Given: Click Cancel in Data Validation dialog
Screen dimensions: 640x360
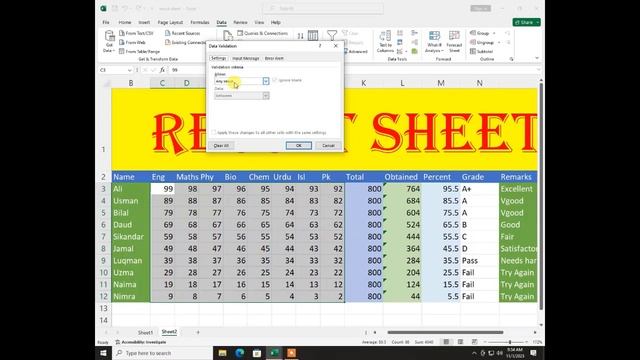Looking at the screenshot, I should pos(328,145).
